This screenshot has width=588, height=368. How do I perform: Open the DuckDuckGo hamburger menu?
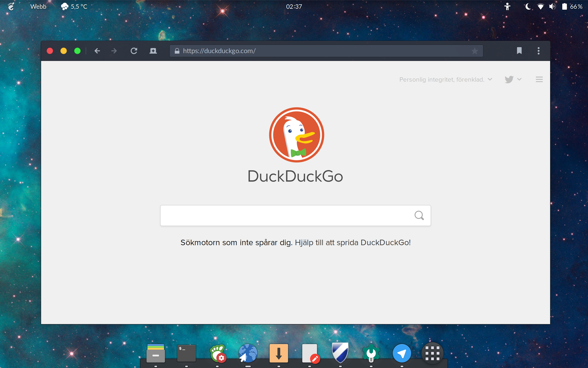539,79
